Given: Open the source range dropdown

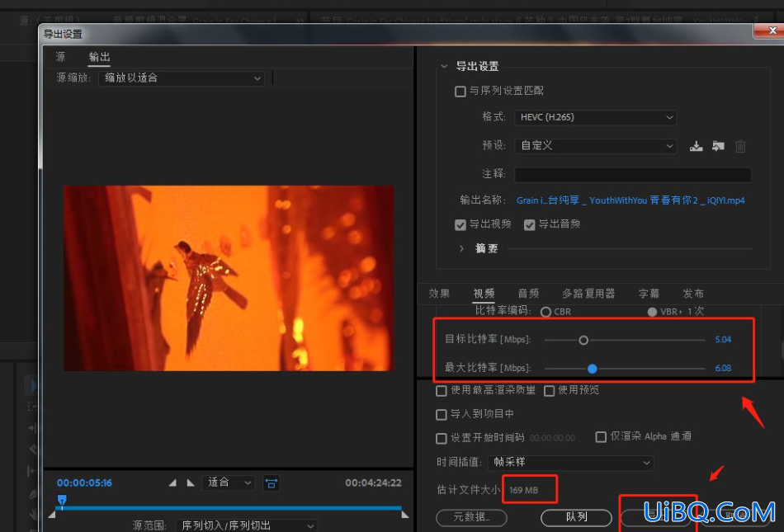Looking at the screenshot, I should (x=247, y=525).
